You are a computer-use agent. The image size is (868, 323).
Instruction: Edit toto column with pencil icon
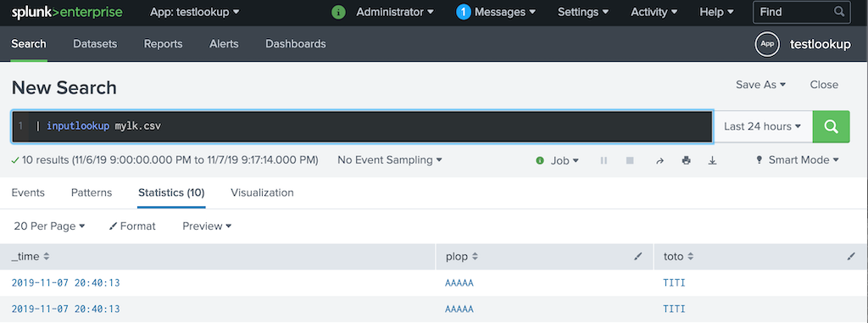851,257
